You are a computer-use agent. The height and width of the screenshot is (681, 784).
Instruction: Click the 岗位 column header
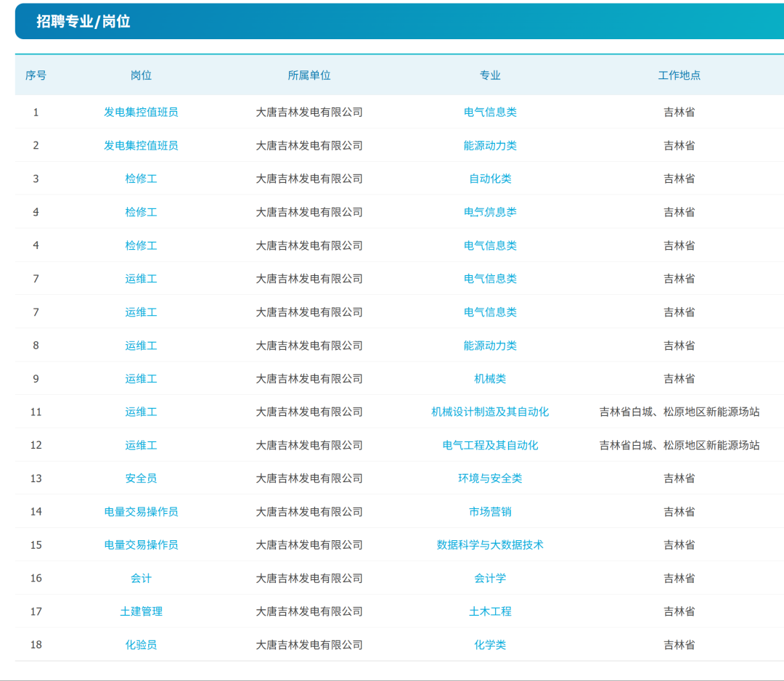[x=141, y=75]
